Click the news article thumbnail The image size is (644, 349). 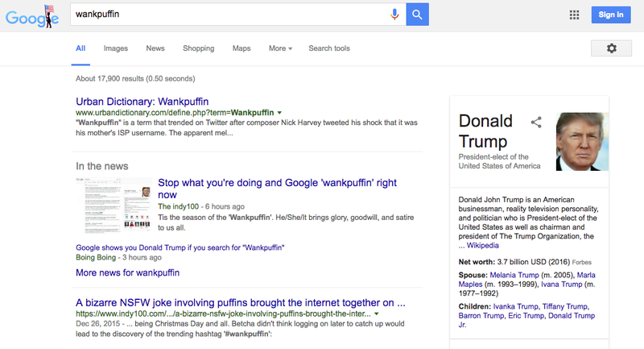click(x=114, y=205)
